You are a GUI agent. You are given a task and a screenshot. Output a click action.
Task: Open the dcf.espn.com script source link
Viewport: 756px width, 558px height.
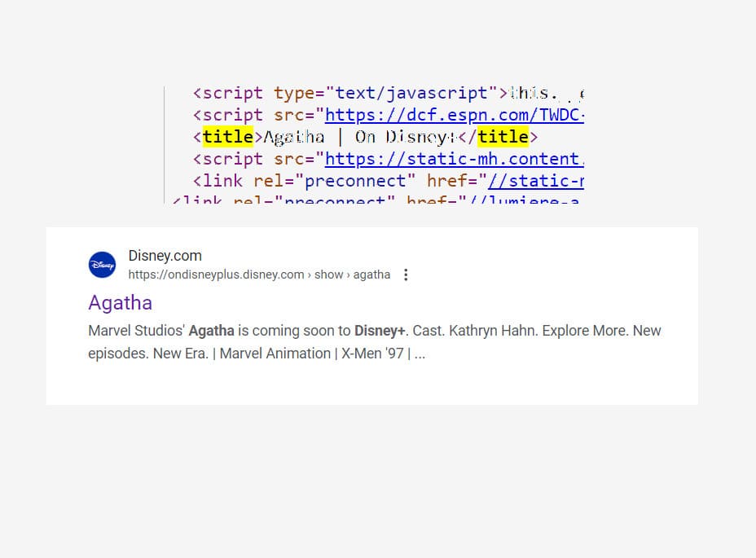[x=455, y=115]
